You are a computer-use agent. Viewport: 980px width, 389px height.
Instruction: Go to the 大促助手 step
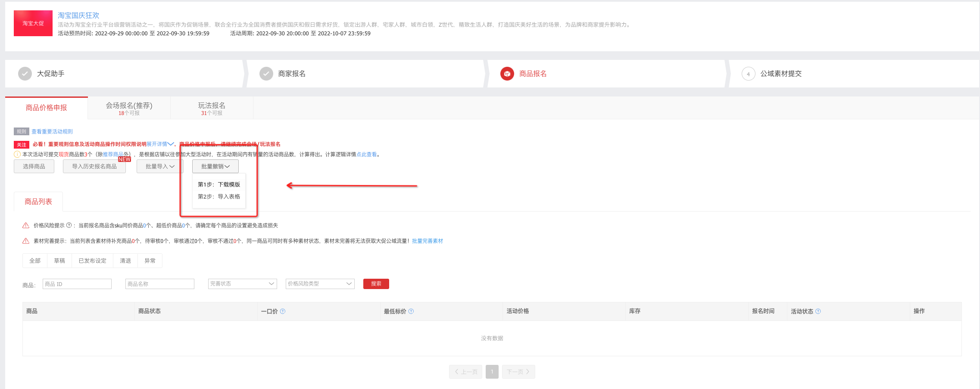pos(51,74)
